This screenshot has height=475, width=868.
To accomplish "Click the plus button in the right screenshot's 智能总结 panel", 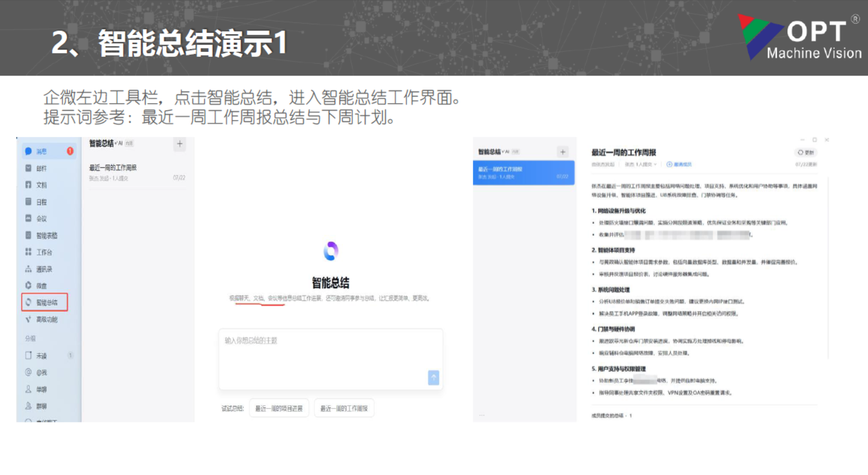I will (562, 152).
